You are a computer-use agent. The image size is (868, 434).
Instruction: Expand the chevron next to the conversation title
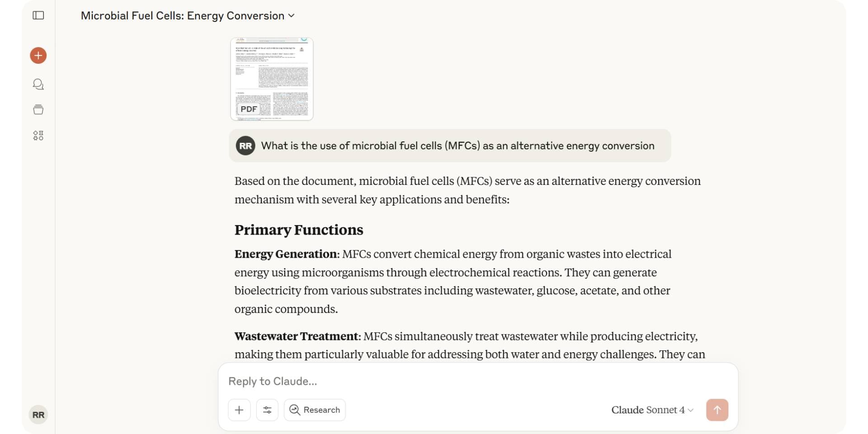292,15
